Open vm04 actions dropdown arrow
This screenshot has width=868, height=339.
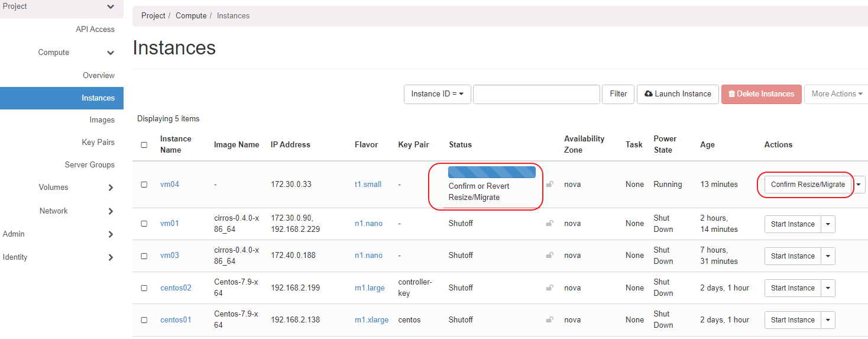[x=859, y=185]
